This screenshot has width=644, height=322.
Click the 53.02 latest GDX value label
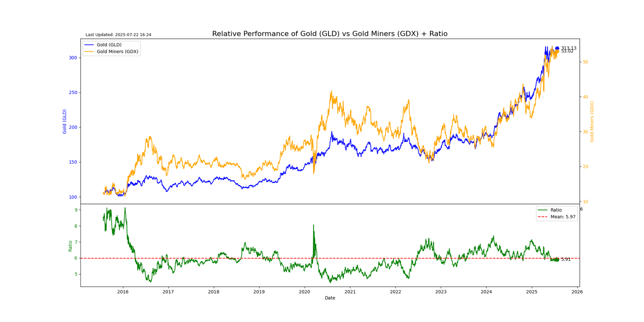[x=567, y=51]
